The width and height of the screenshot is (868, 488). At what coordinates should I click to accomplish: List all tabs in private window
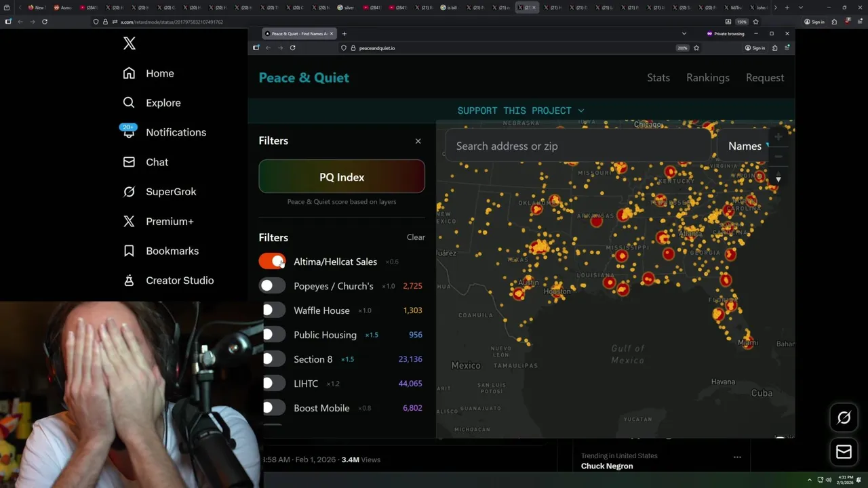click(x=684, y=33)
